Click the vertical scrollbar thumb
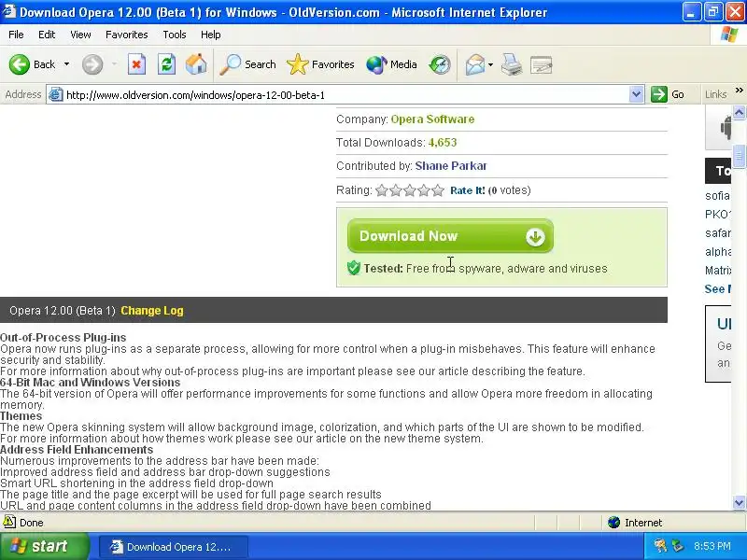Screen dimensions: 747x560 tap(739, 155)
